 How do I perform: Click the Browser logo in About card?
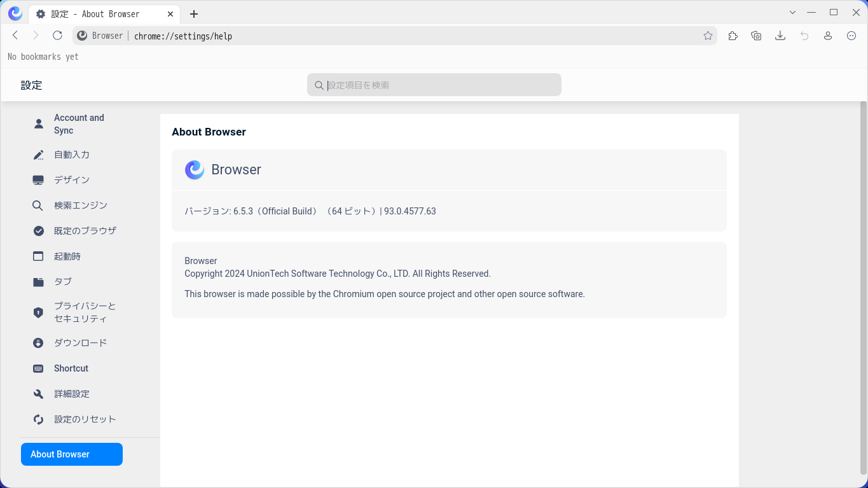pyautogui.click(x=195, y=170)
